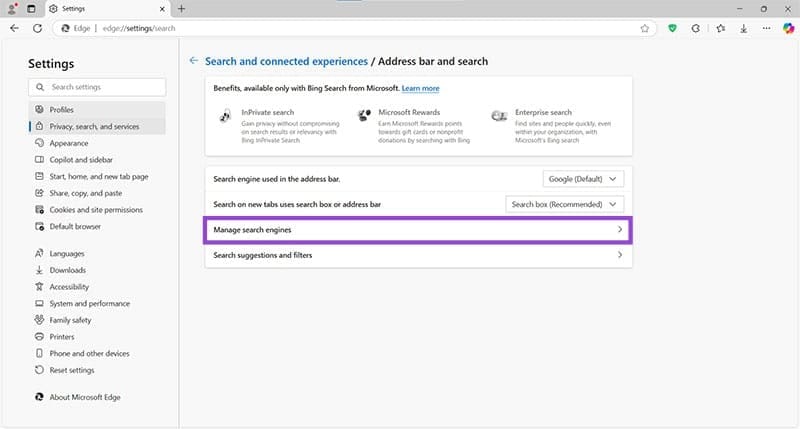Click the Search settings input field
The height and width of the screenshot is (429, 800).
pyautogui.click(x=97, y=87)
